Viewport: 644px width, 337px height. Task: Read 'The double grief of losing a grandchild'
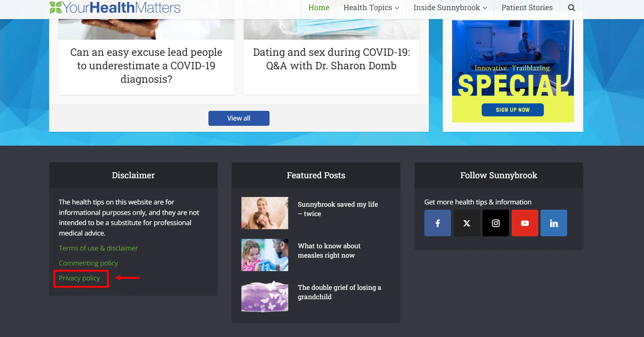(x=339, y=292)
